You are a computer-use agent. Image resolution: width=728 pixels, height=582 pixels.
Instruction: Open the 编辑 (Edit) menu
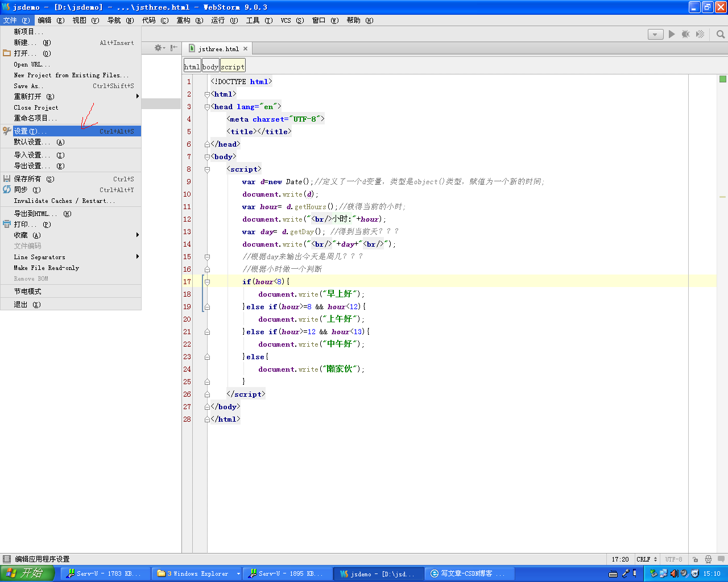pyautogui.click(x=51, y=20)
